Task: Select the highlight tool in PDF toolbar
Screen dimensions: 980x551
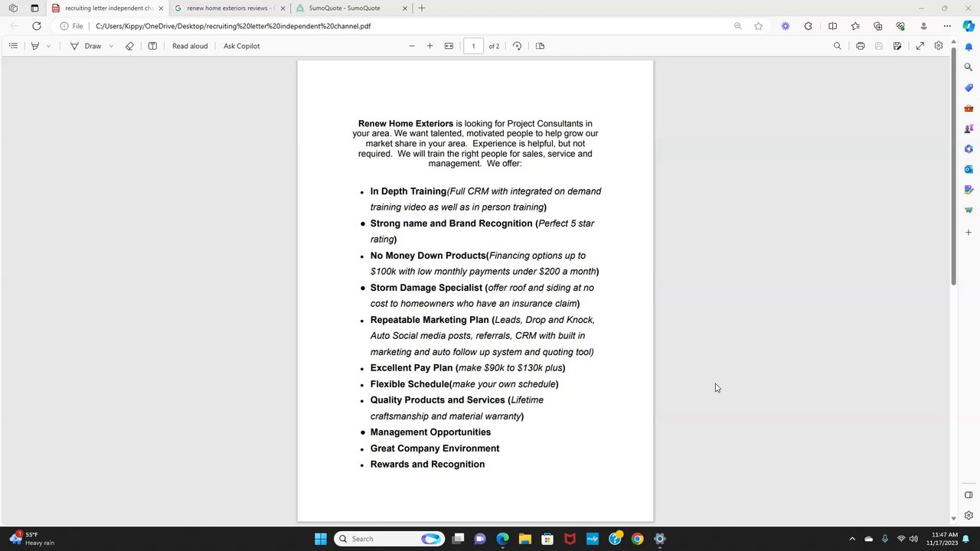Action: [34, 46]
